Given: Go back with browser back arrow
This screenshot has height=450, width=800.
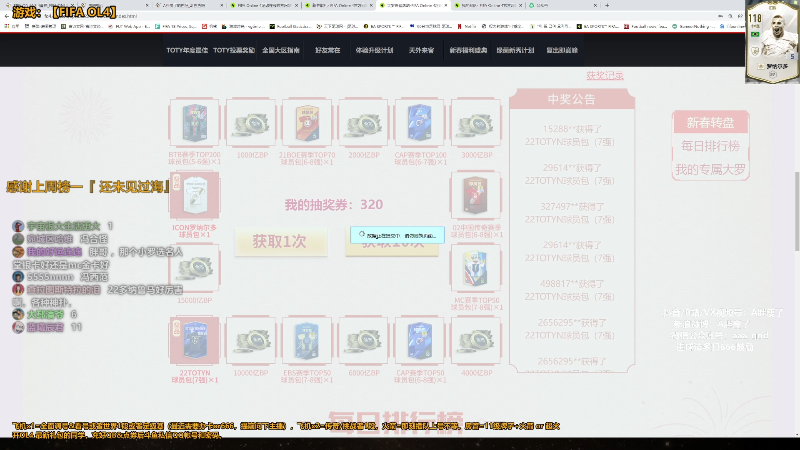Looking at the screenshot, I should (x=6, y=16).
